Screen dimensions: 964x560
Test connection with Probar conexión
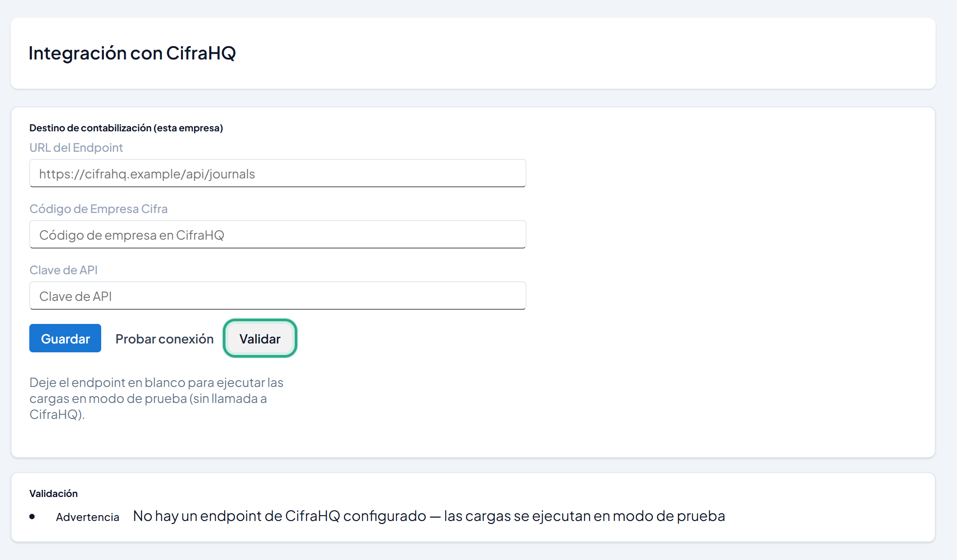(164, 339)
